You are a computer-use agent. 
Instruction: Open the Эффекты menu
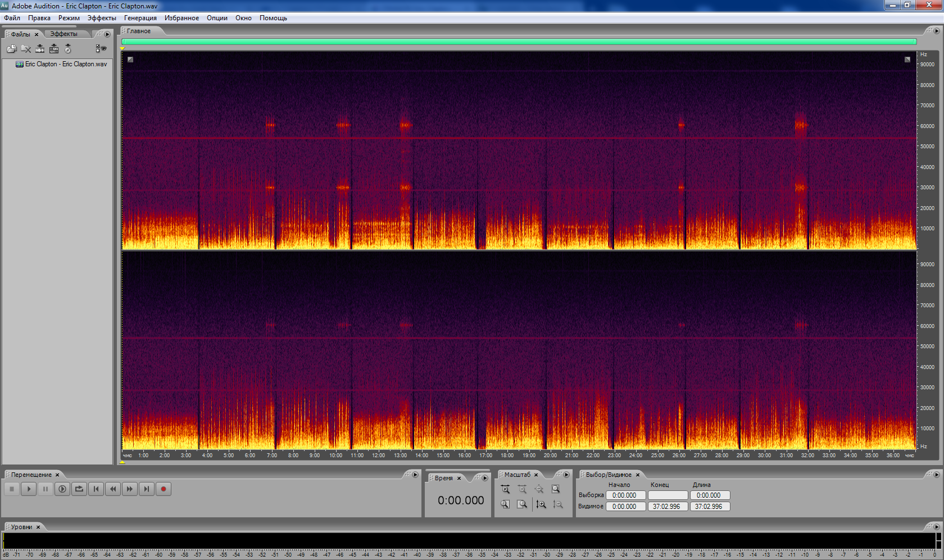pos(102,18)
